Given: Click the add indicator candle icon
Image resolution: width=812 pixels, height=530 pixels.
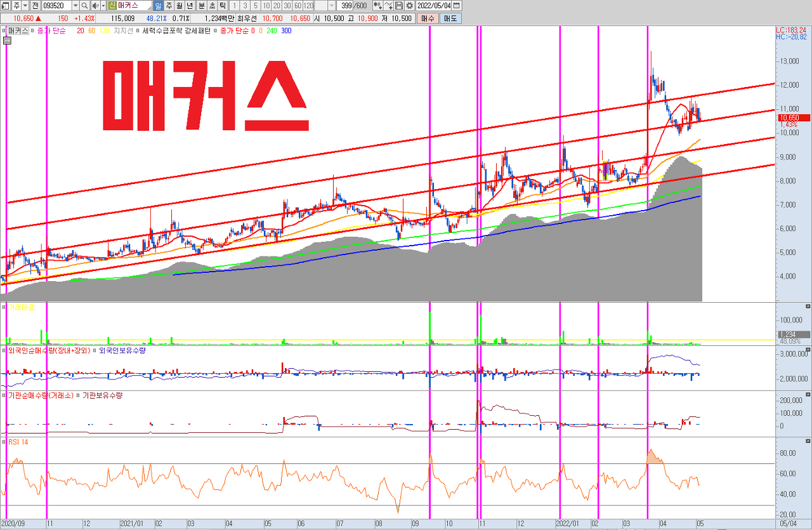Looking at the screenshot, I should point(378,6).
